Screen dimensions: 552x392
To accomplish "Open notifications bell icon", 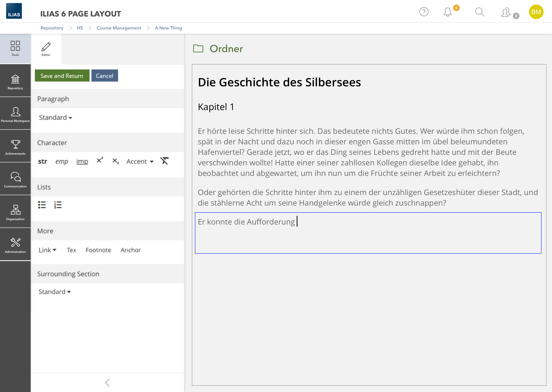I will point(448,12).
